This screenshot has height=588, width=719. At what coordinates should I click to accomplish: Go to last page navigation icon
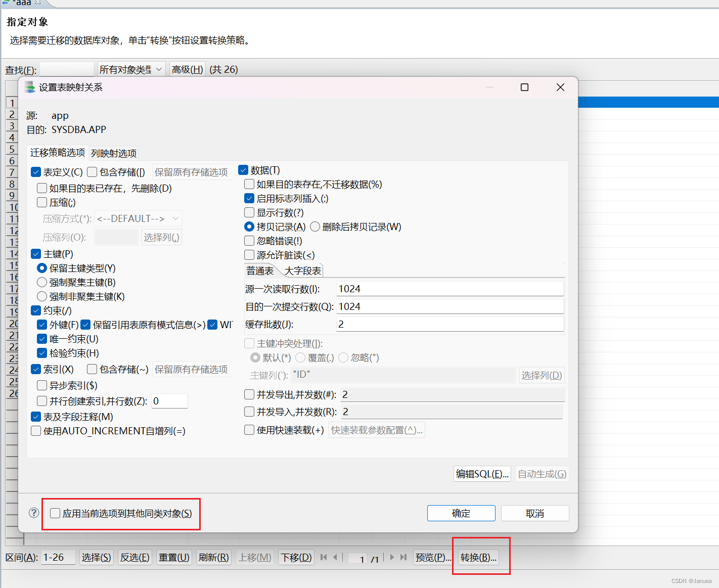pyautogui.click(x=403, y=557)
